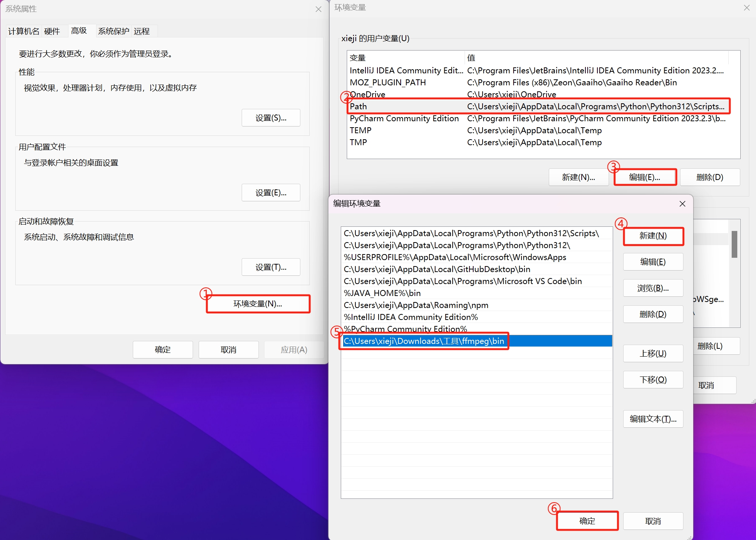Open the 硬件 tab
Viewport: 756px width, 540px height.
pos(52,31)
